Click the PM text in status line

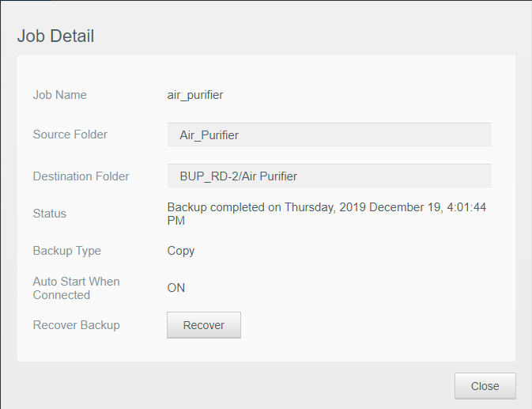[176, 221]
